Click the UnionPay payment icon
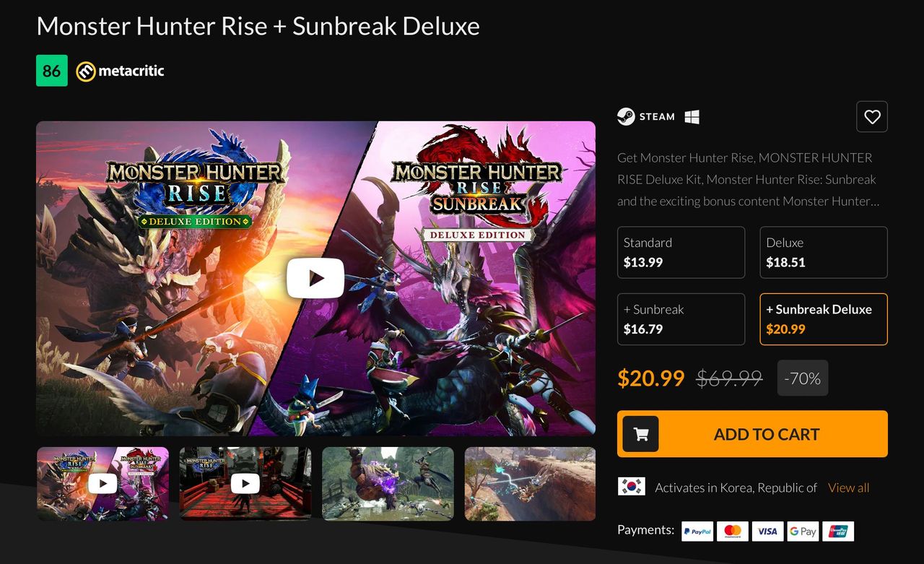 838,532
